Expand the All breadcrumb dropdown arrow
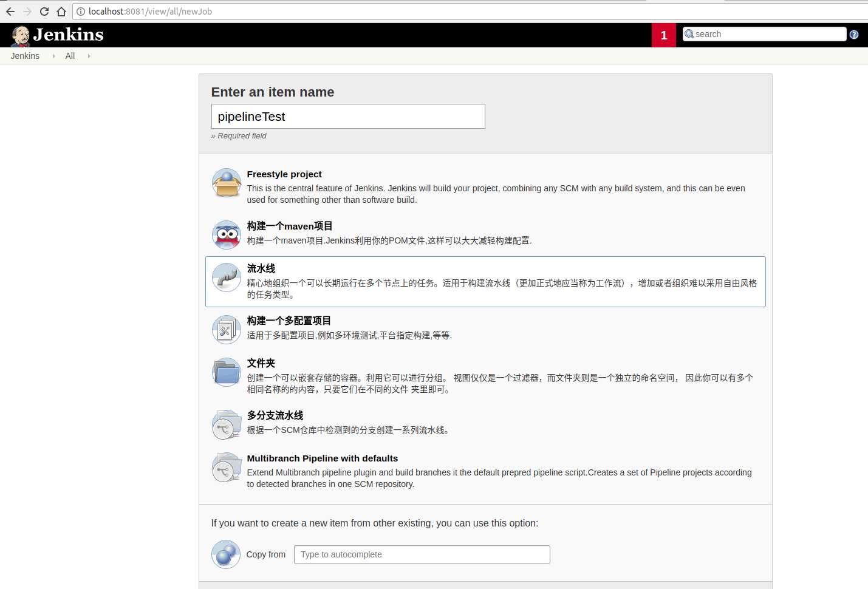The height and width of the screenshot is (589, 868). point(89,56)
